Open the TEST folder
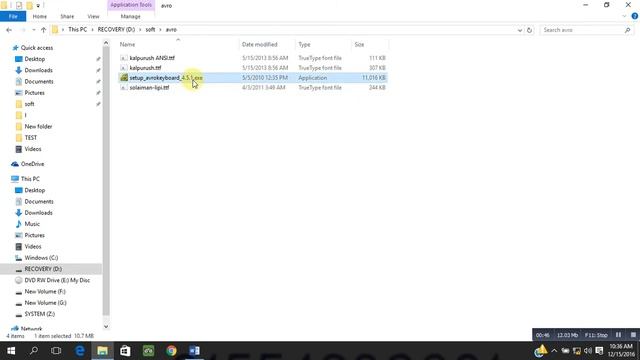640x360 pixels. click(31, 138)
